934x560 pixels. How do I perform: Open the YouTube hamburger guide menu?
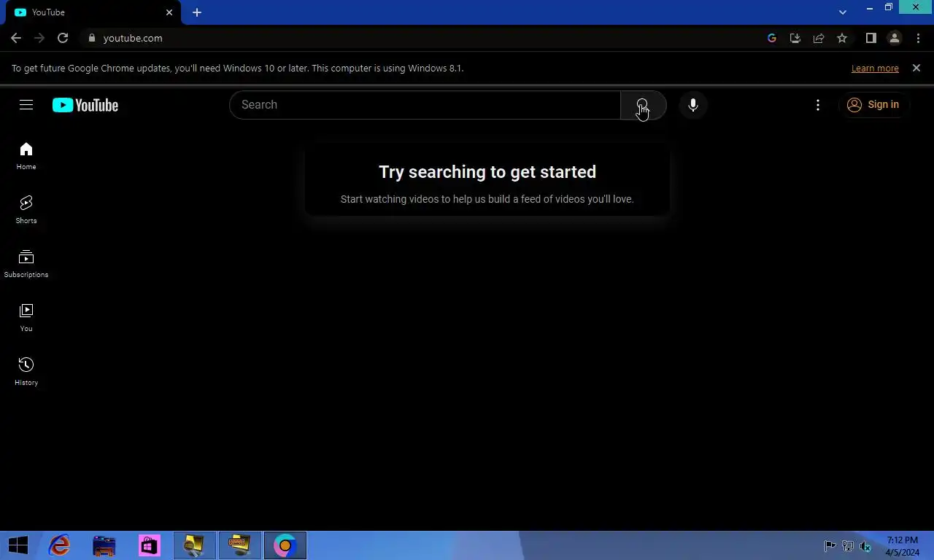(x=26, y=105)
